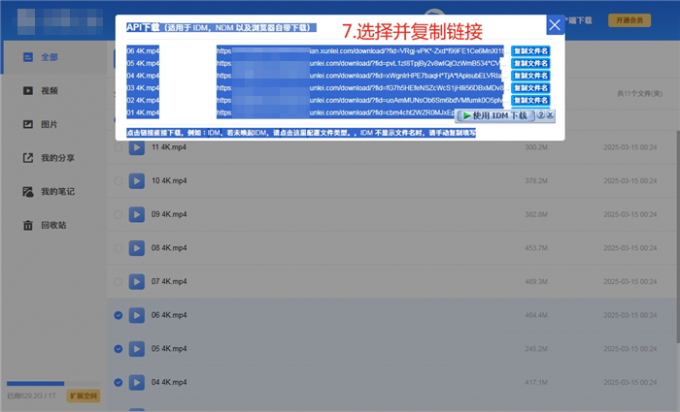Click the 共11个文件(夹) count text

[x=640, y=94]
